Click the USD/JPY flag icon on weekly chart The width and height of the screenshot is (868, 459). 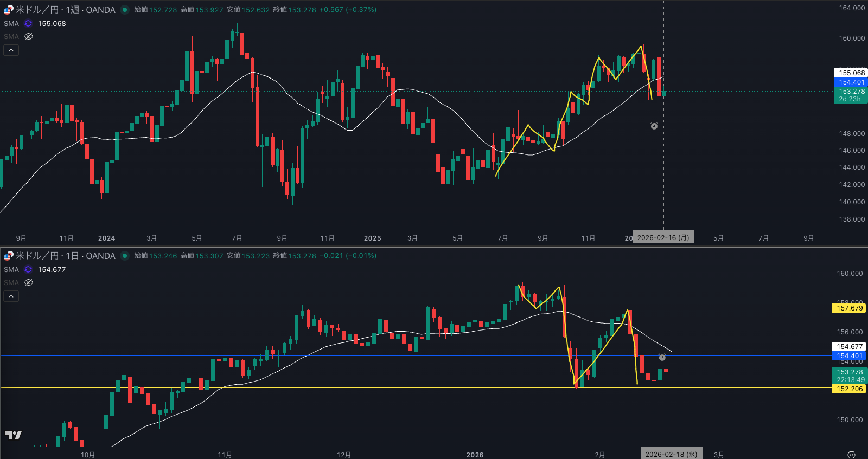pyautogui.click(x=8, y=10)
